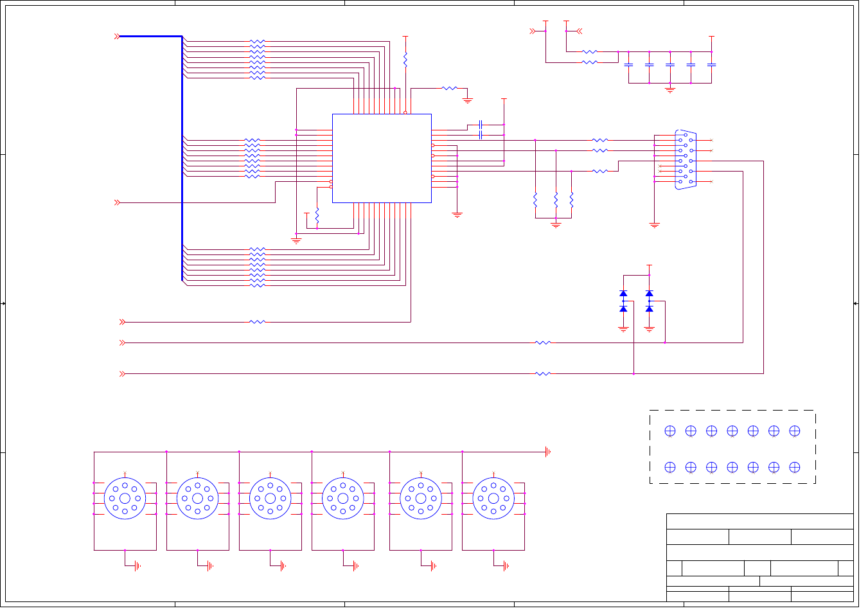Image resolution: width=868 pixels, height=613 pixels.
Task: Select upper resistor in the power filter
Action: tap(589, 51)
